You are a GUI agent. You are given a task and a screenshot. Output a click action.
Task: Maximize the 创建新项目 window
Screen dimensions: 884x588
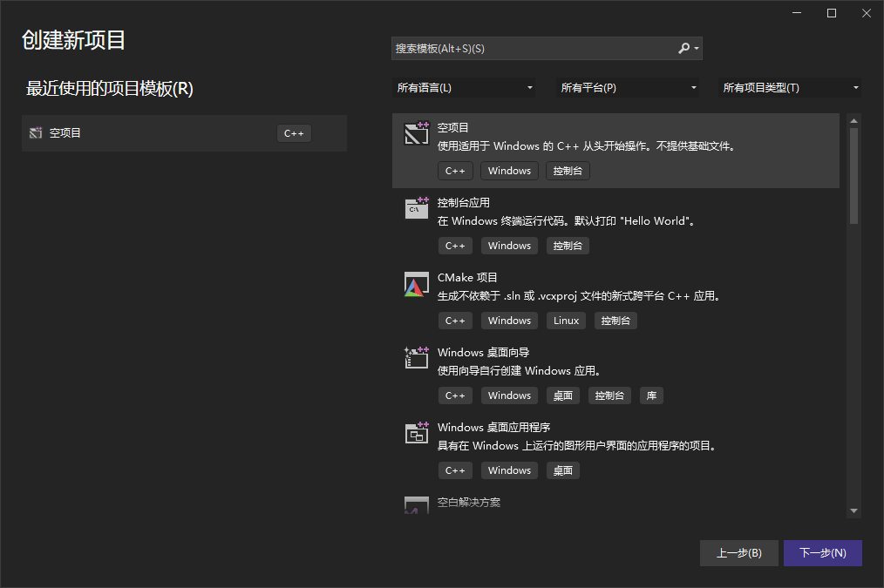coord(832,14)
